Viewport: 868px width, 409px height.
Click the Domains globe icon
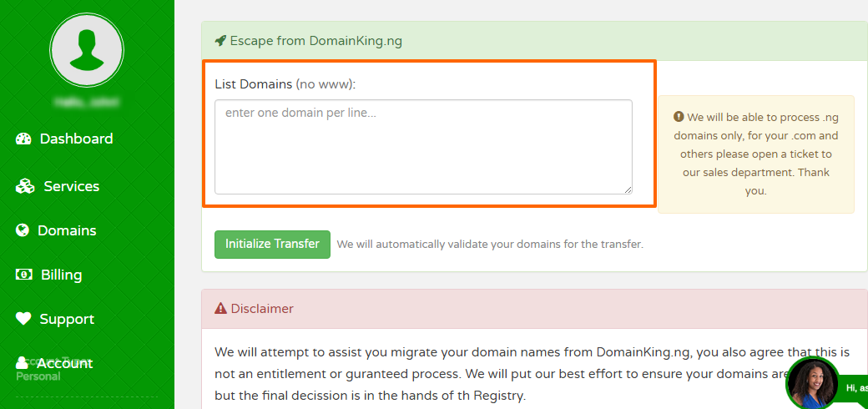(23, 230)
